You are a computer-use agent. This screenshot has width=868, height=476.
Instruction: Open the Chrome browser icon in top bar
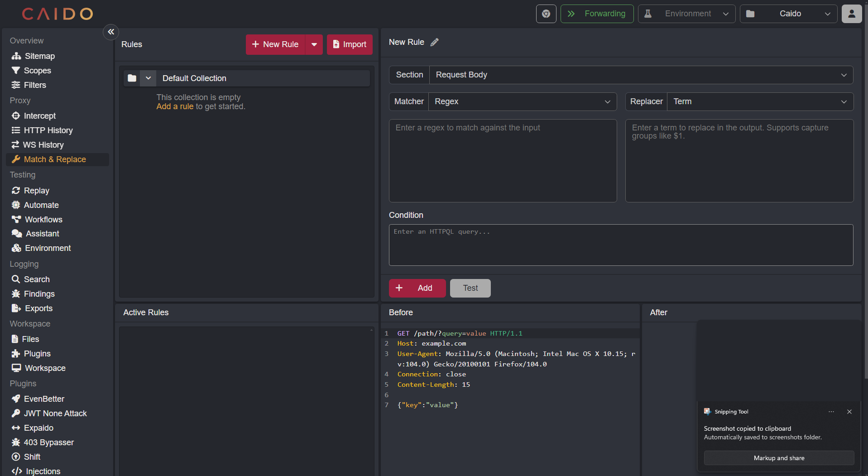point(546,14)
